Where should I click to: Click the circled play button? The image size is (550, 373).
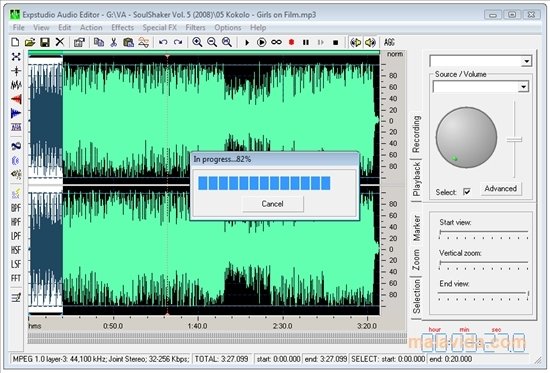(261, 42)
